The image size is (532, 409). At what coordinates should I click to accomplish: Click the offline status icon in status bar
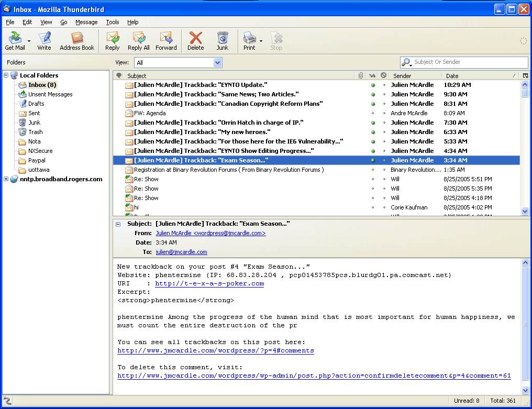point(7,401)
